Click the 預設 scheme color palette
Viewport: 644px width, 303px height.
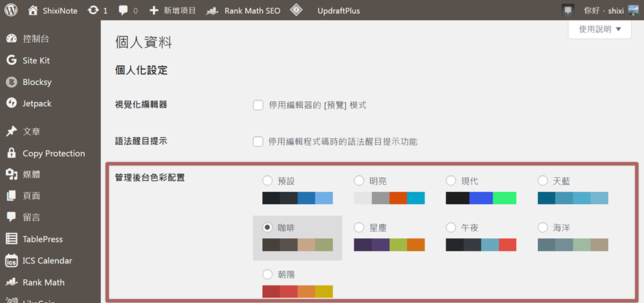point(297,198)
